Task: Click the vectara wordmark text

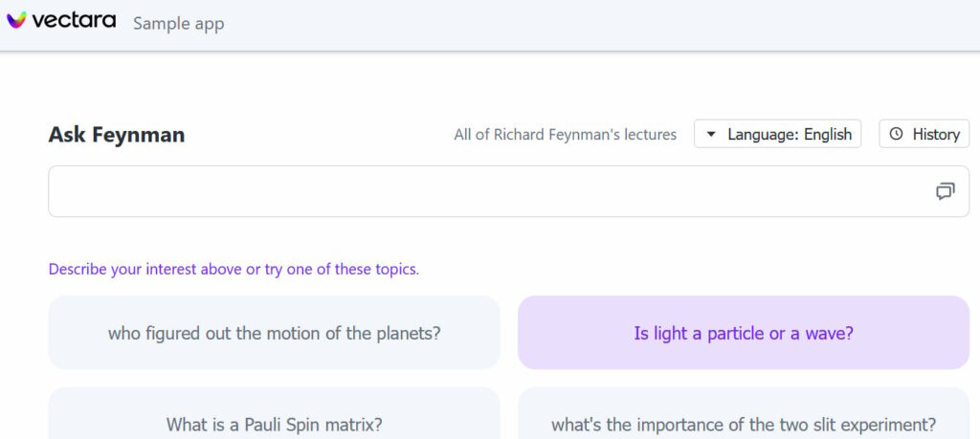Action: pyautogui.click(x=74, y=20)
